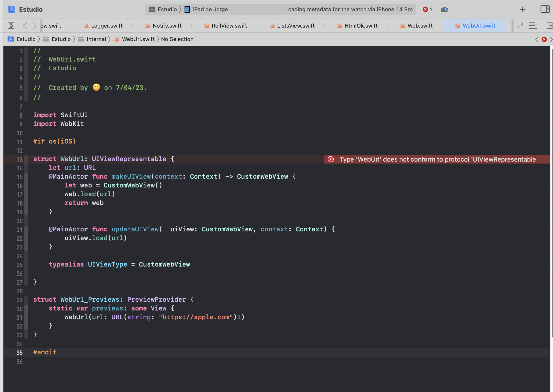The width and height of the screenshot is (553, 392).
Task: Open cloud status icon in toolbar
Action: (444, 9)
